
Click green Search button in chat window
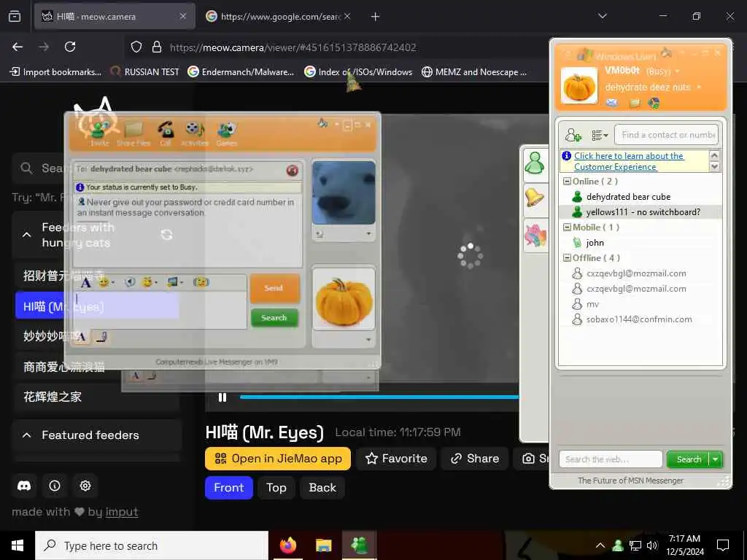point(274,318)
